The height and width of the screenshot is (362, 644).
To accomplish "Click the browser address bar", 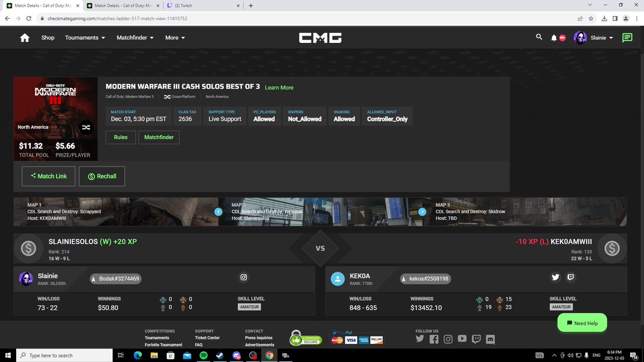I will point(306,18).
